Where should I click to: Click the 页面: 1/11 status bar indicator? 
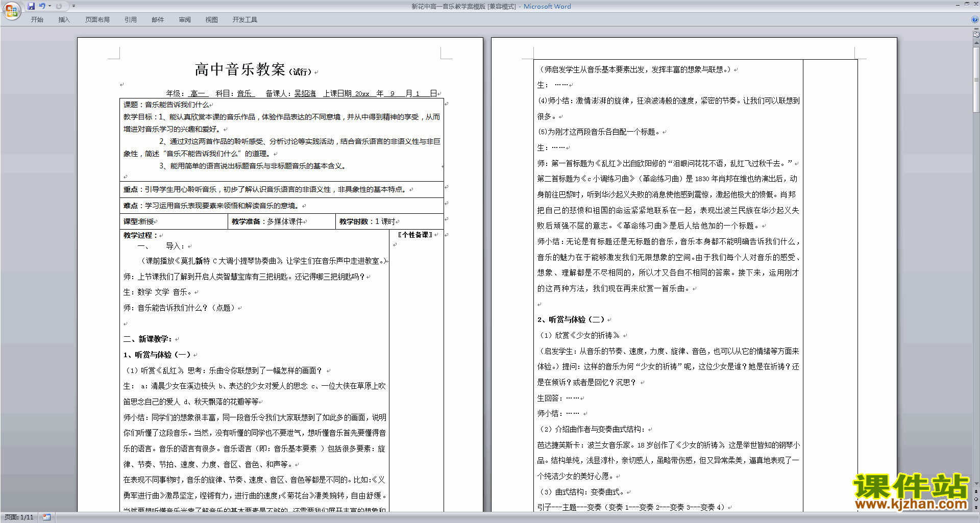pos(19,517)
